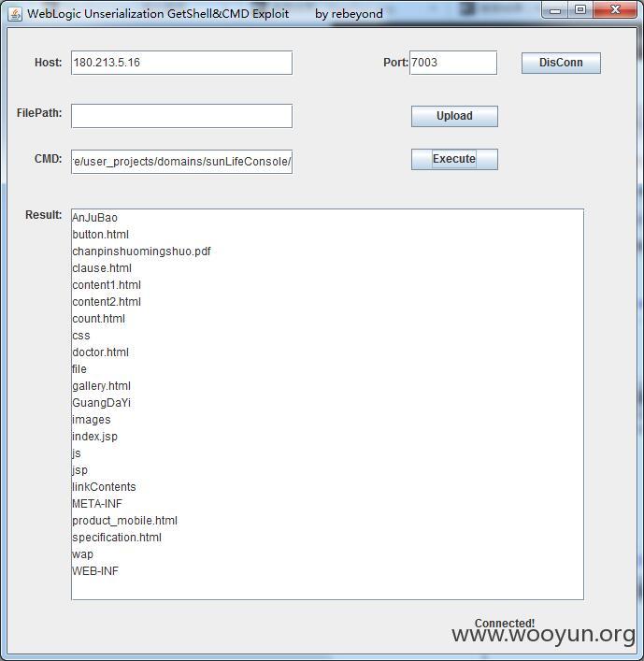Click the Upload button

pos(454,116)
